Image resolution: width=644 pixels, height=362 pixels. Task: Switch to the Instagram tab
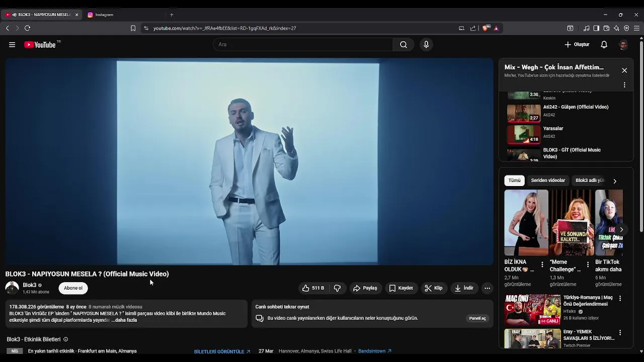pyautogui.click(x=123, y=15)
